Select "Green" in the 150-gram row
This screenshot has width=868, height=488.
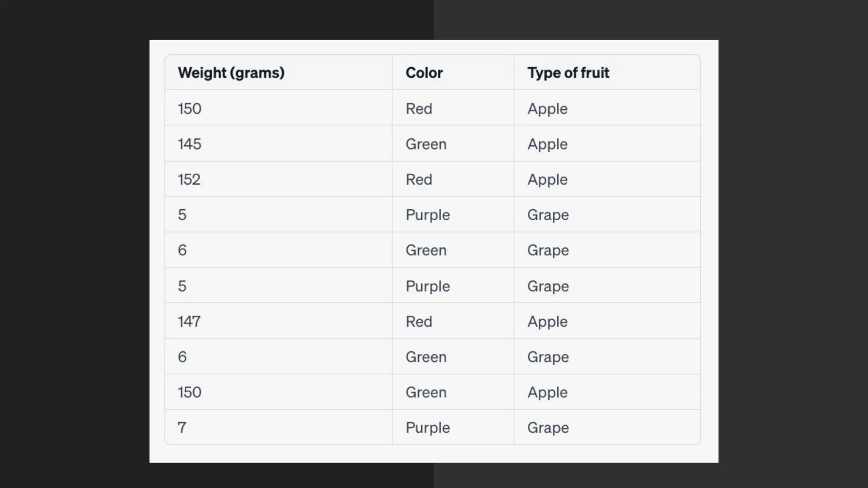click(x=426, y=392)
